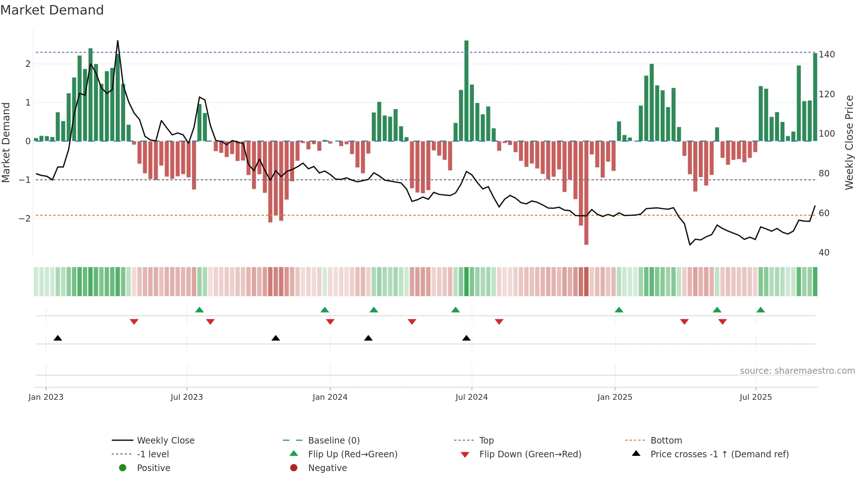
Task: Click the green flip-up triangle in January 2025
Action: click(x=619, y=310)
